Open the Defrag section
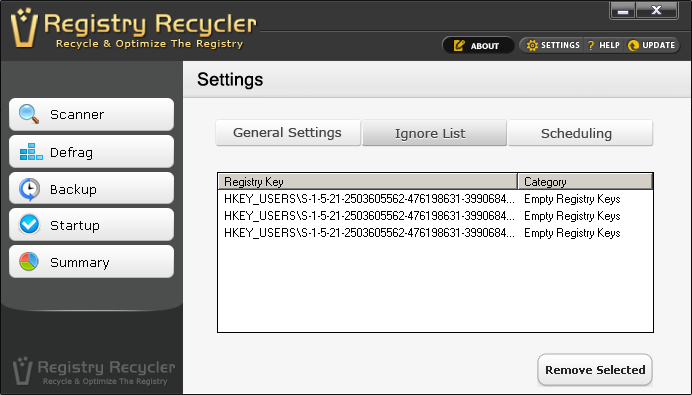This screenshot has height=395, width=692. pyautogui.click(x=91, y=151)
